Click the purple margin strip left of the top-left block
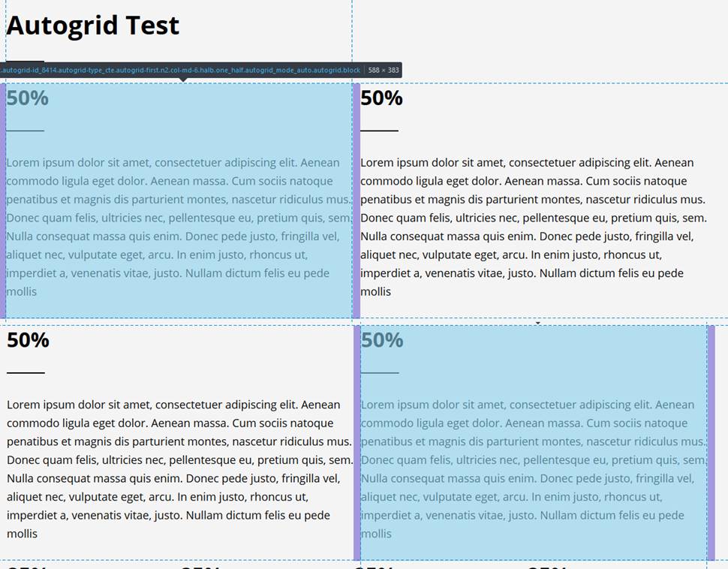 (x=3, y=200)
